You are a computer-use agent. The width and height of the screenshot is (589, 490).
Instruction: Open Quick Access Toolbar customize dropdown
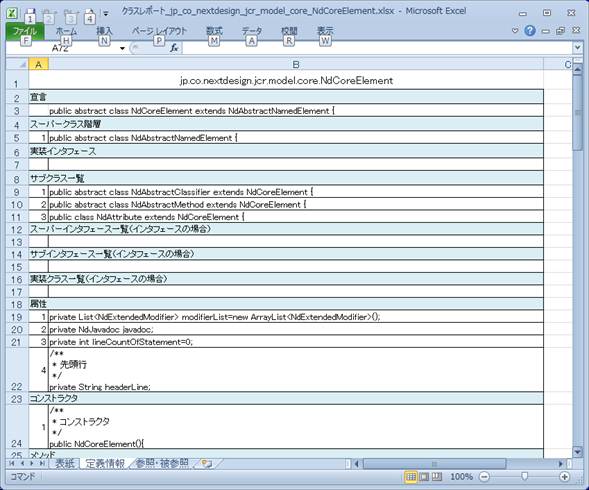[x=106, y=14]
